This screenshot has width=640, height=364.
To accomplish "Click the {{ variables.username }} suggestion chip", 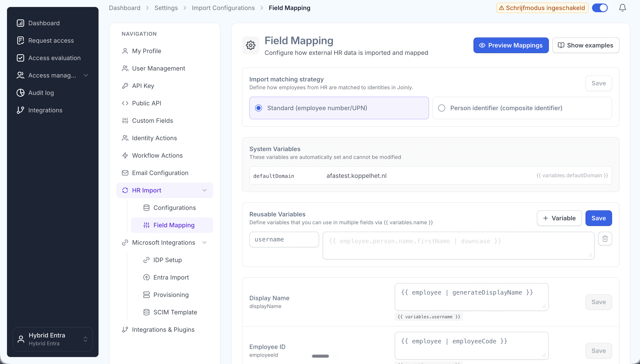I will pyautogui.click(x=429, y=317).
